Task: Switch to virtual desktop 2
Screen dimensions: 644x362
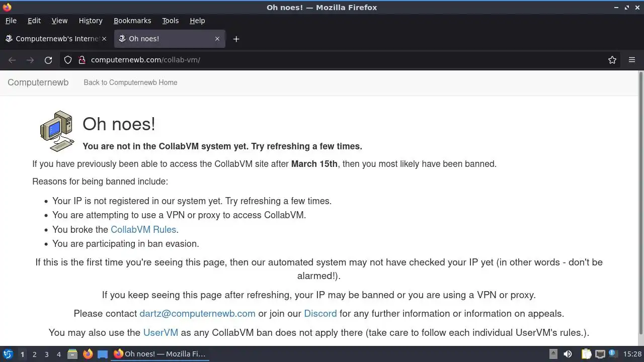Action: click(x=34, y=354)
